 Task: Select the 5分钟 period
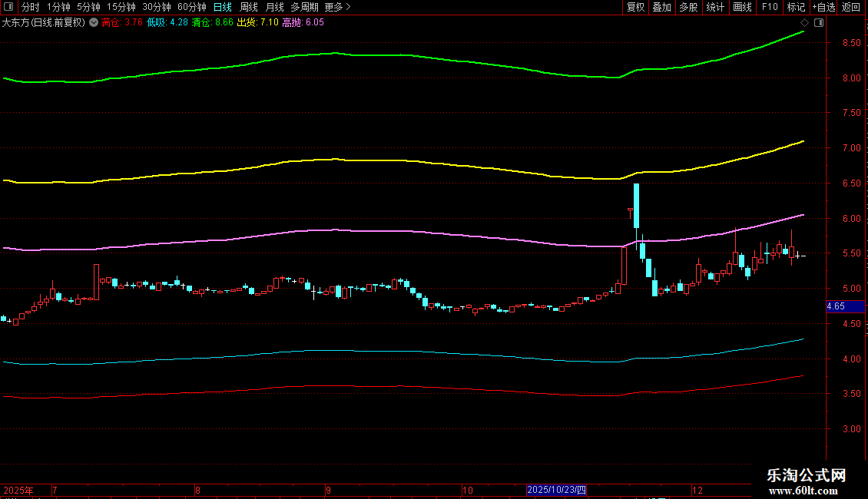pos(88,7)
